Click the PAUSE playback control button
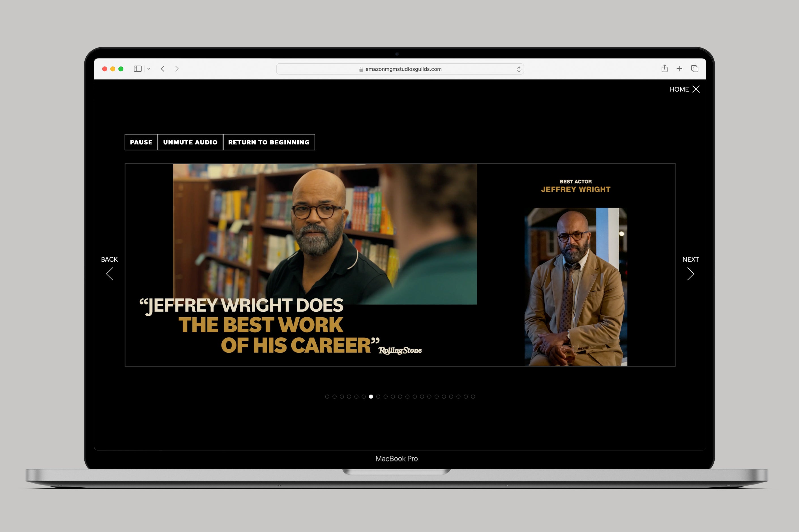799x532 pixels. click(141, 142)
